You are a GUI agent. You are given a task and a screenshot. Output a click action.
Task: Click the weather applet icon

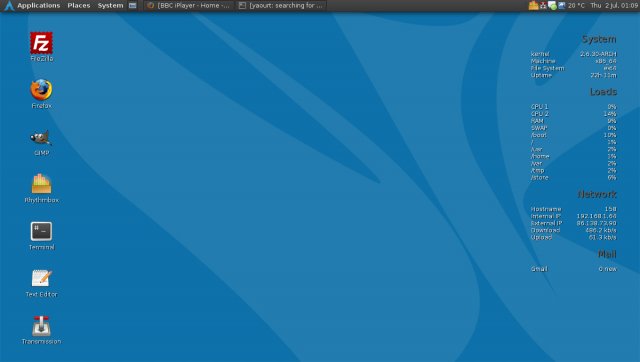coord(562,5)
